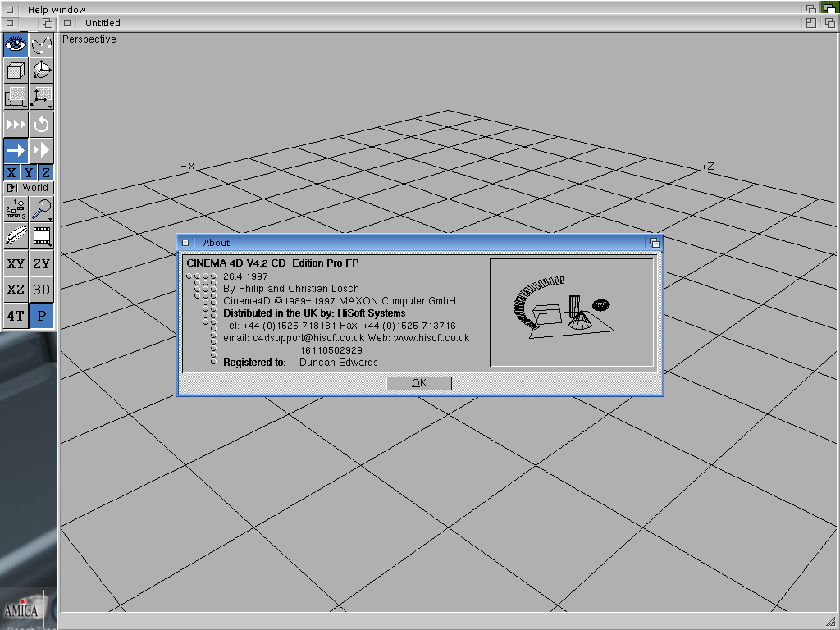Click OK in the About dialog
840x630 pixels.
[419, 383]
